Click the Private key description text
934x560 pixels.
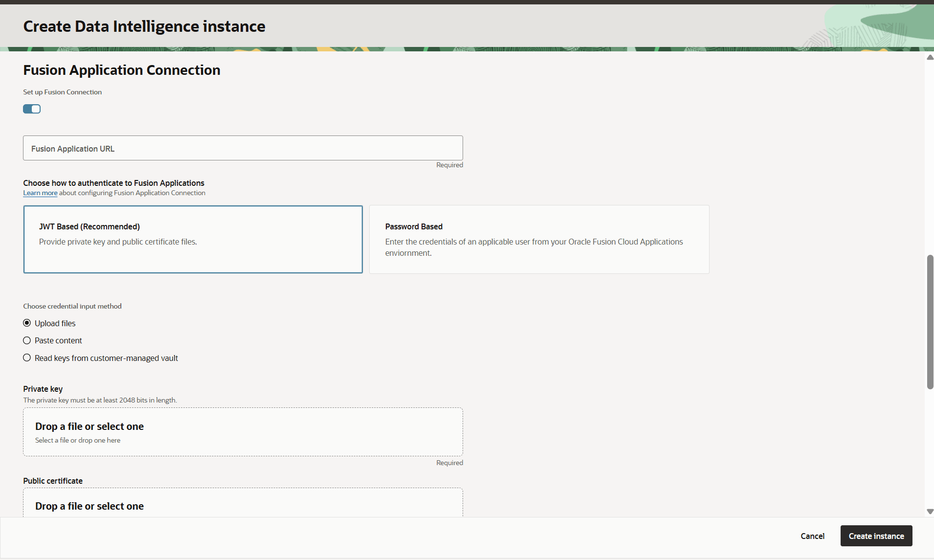pos(100,400)
